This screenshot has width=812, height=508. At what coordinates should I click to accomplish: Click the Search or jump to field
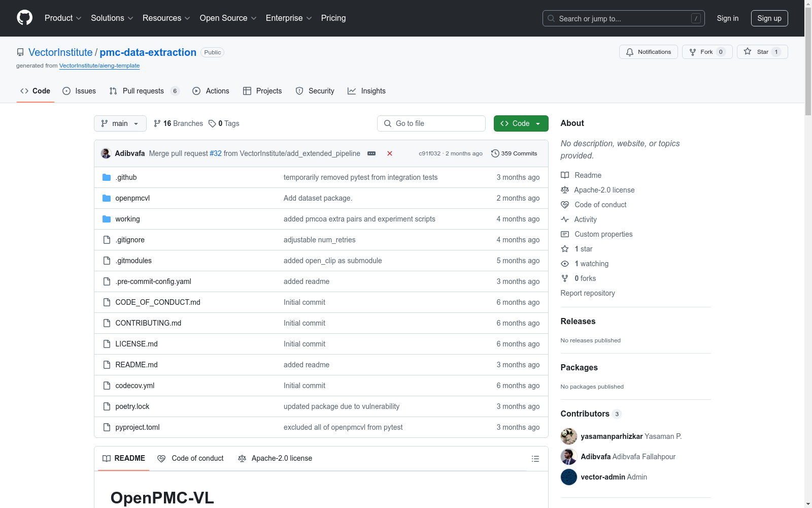(x=624, y=18)
